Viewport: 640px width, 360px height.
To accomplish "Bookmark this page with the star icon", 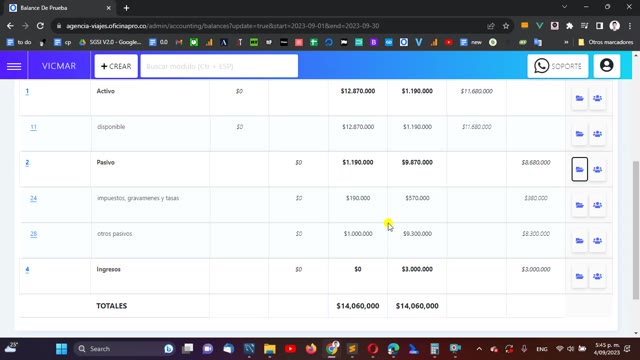I will (506, 26).
